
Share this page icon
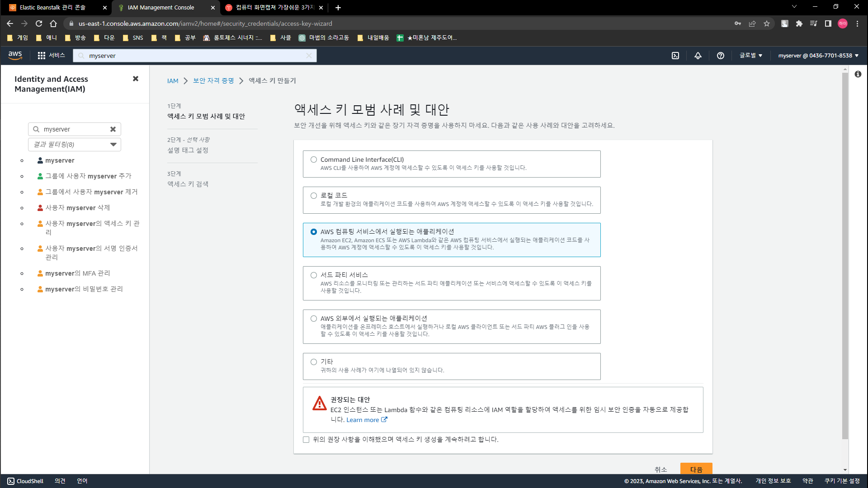point(752,23)
